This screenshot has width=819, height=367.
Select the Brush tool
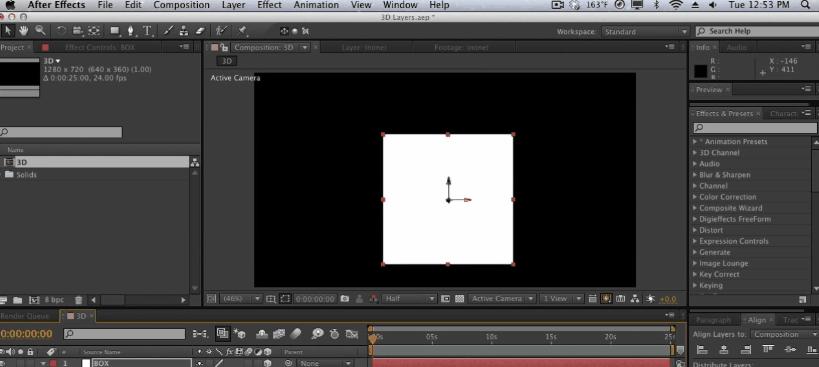pyautogui.click(x=168, y=31)
